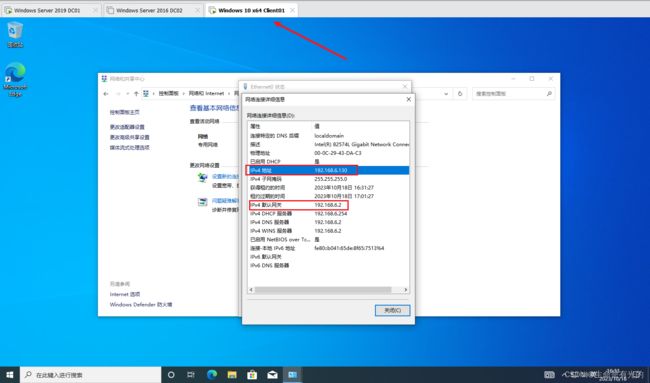Select the 已启用 DHCP row
This screenshot has width=650, height=383.
(328, 162)
